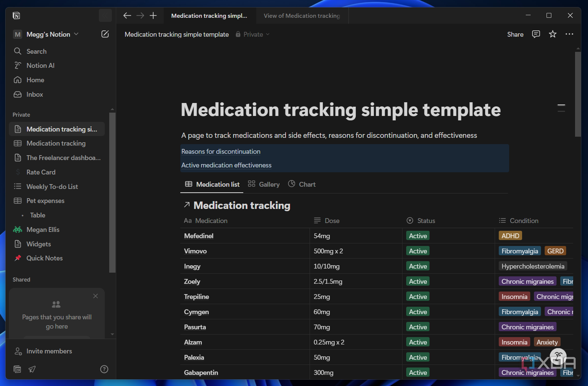
Task: Click the main page vertical scrollbar
Action: point(578,94)
